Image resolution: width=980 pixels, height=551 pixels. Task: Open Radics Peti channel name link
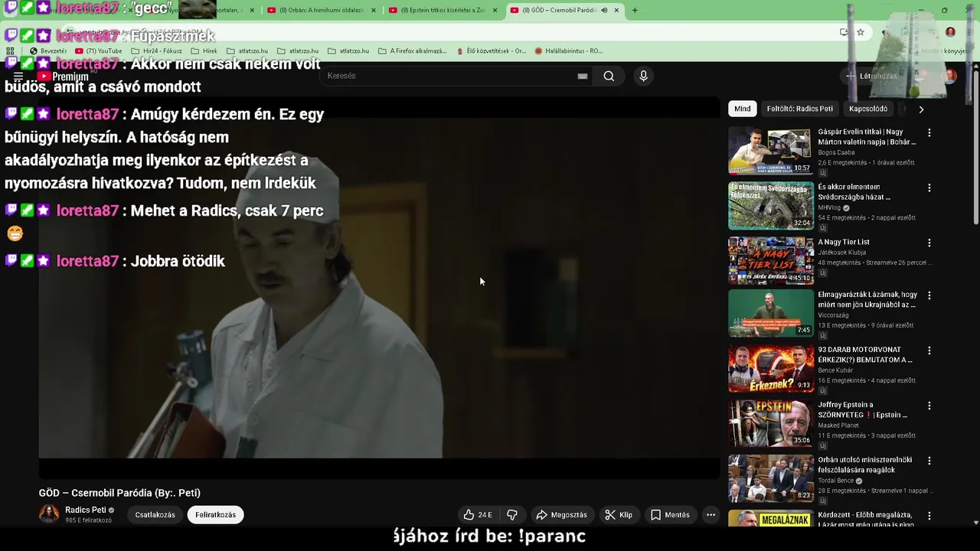click(85, 510)
